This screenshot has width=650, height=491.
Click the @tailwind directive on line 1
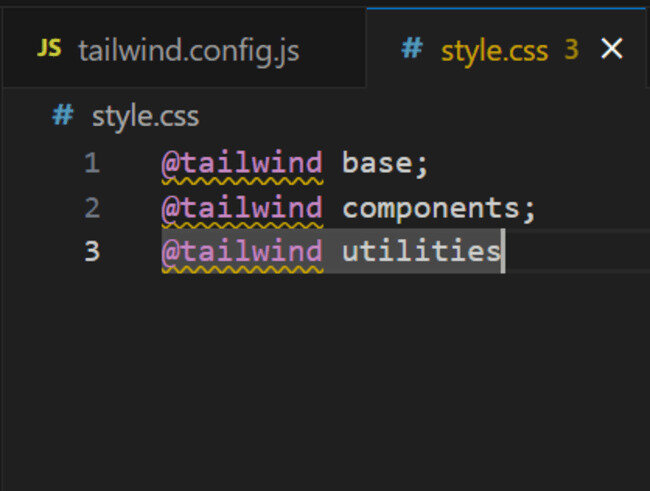[x=242, y=163]
